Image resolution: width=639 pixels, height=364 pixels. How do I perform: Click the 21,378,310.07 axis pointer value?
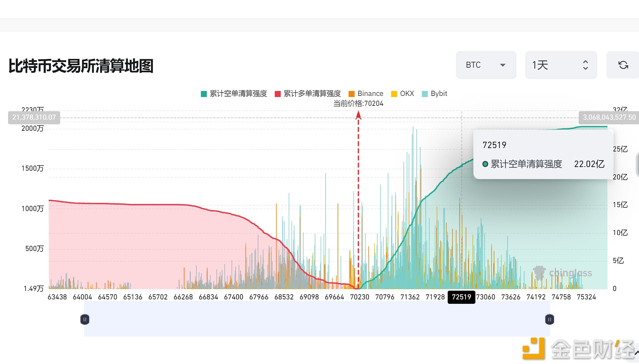34,118
